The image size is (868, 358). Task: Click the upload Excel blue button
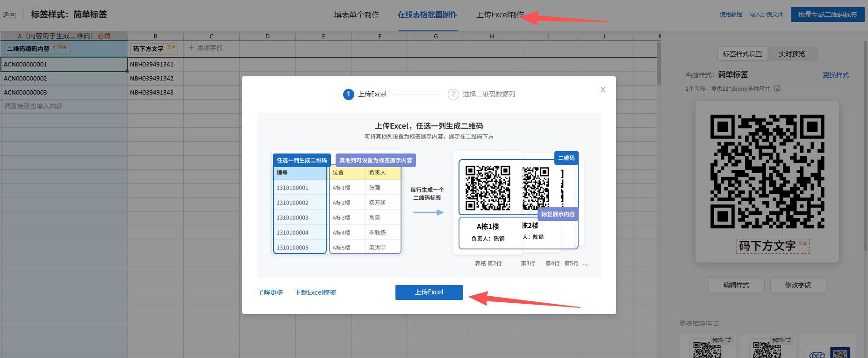(x=429, y=292)
